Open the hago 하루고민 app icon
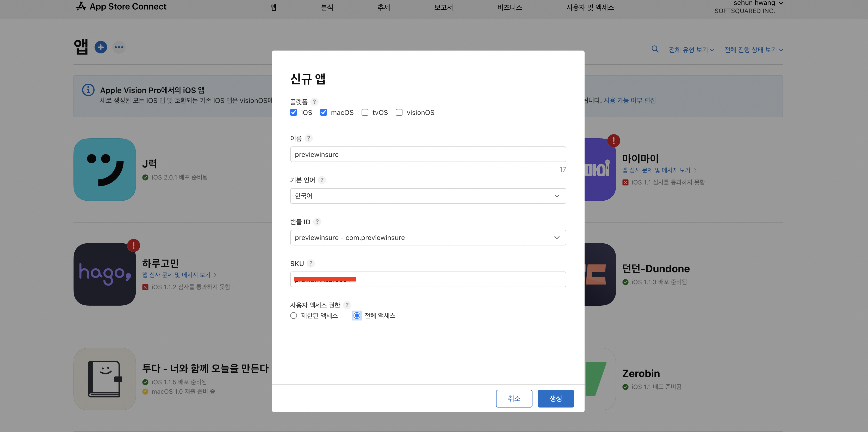 click(104, 274)
